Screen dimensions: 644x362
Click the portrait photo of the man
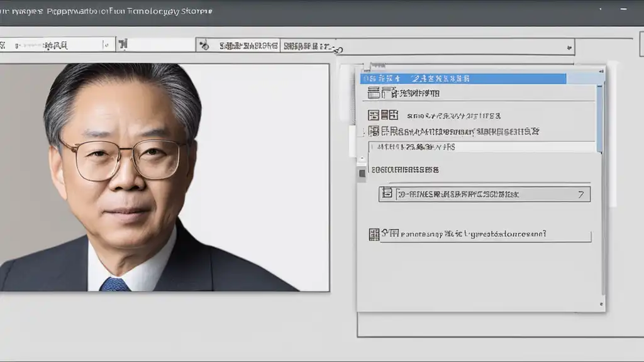coord(164,177)
